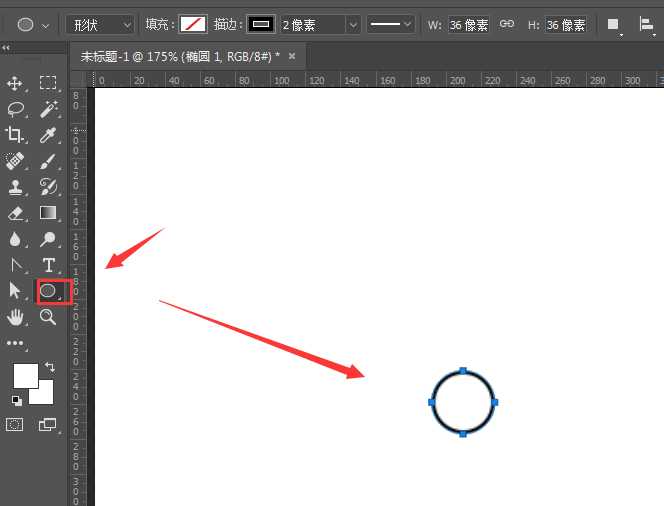Toggle Quick Mask mode
Image resolution: width=664 pixels, height=506 pixels.
tap(15, 424)
